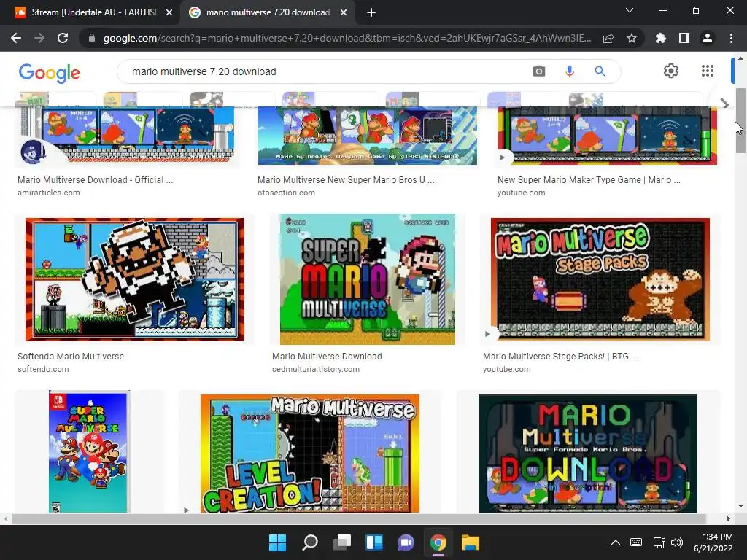747x560 pixels.
Task: Open the Mario Multiverse DOWNLOAD thumbnail
Action: pyautogui.click(x=587, y=454)
